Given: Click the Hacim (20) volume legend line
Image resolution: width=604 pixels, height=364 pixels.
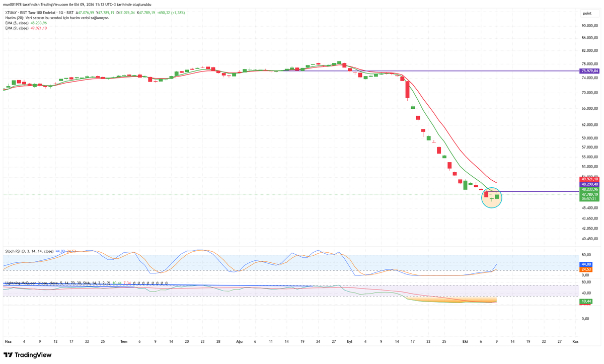Looking at the screenshot, I should click(57, 18).
